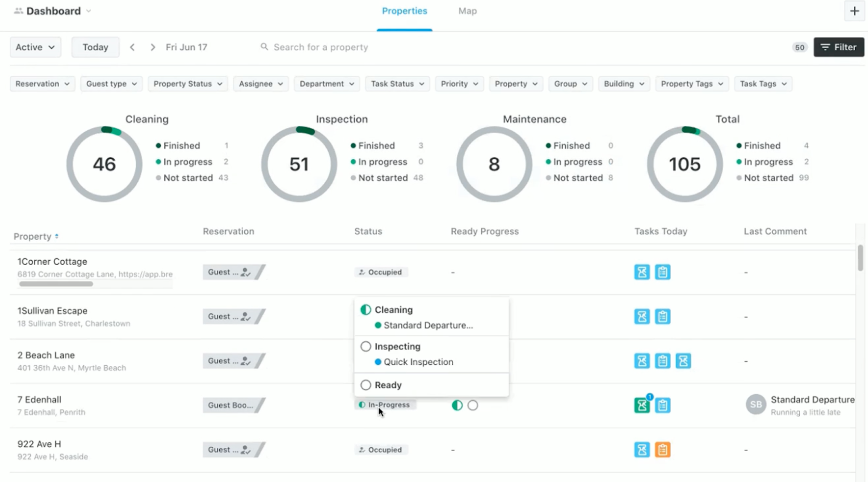Switch to the Map tab
This screenshot has width=868, height=482.
click(x=467, y=11)
